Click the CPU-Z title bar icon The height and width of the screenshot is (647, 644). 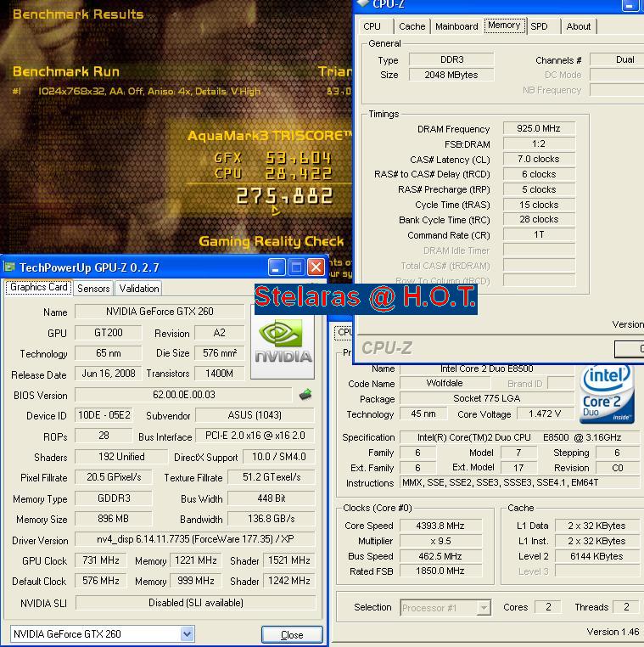pos(363,3)
